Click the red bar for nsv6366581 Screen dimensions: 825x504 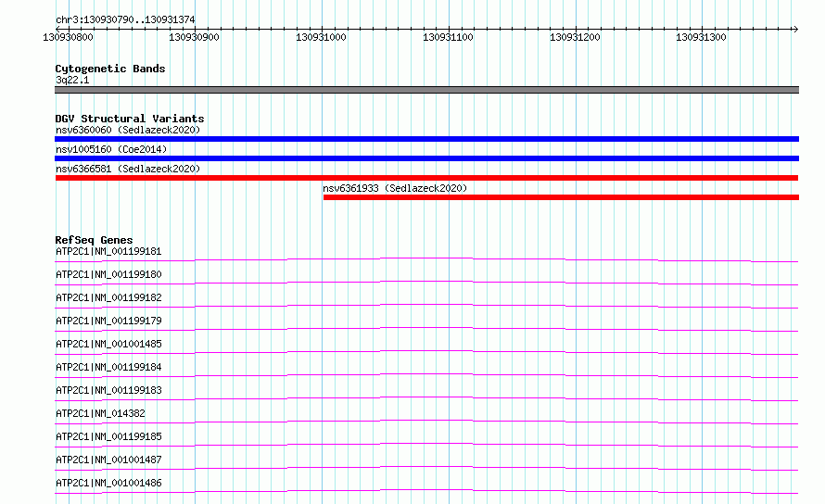[x=426, y=178]
